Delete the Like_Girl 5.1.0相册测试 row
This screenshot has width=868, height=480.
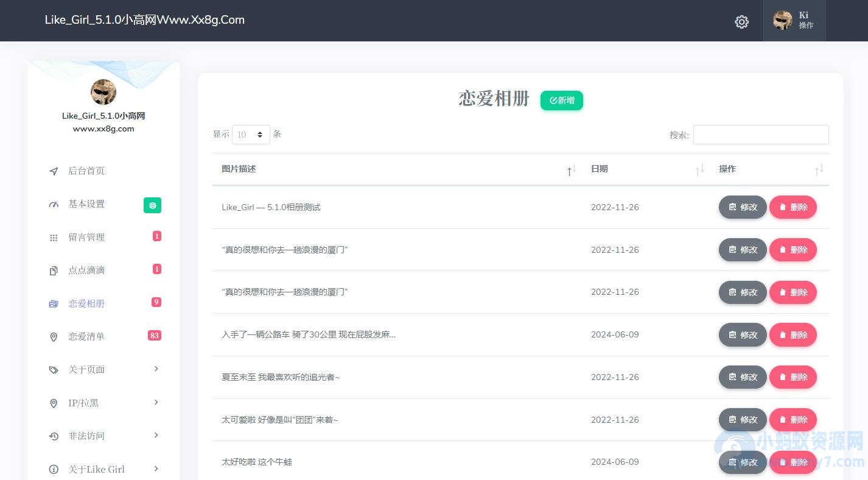(x=793, y=207)
